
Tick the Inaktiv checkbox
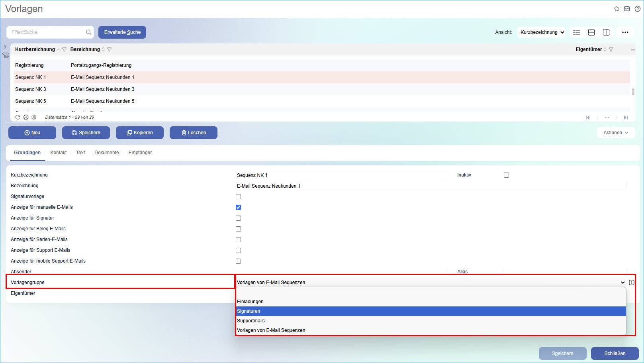[506, 175]
